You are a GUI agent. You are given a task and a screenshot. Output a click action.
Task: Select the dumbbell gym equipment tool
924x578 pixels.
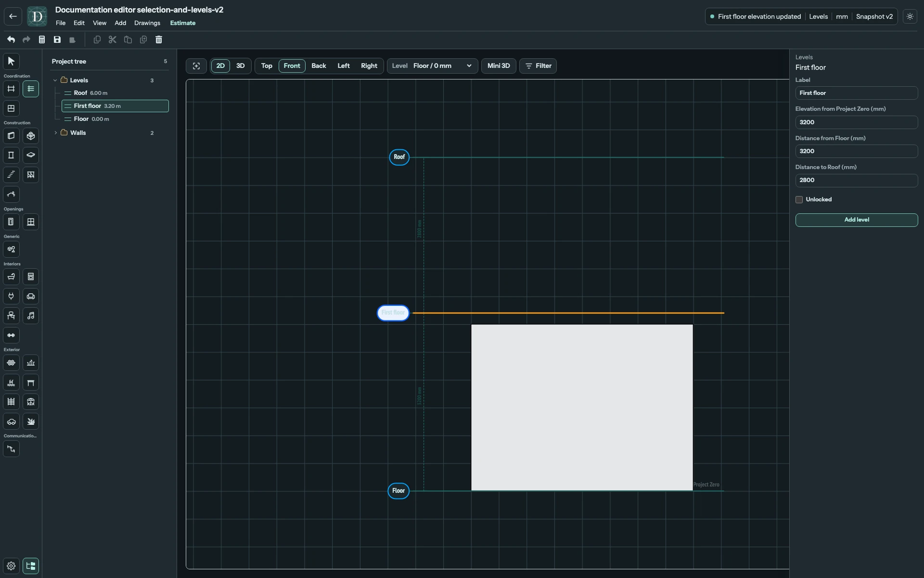(x=11, y=335)
